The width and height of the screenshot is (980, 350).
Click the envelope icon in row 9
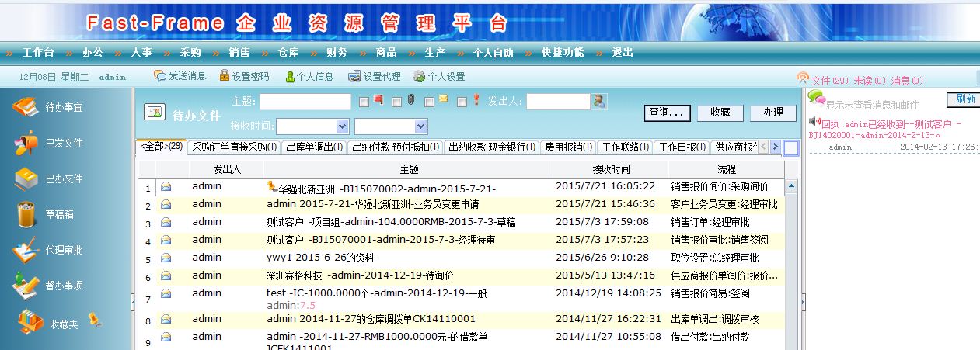166,338
